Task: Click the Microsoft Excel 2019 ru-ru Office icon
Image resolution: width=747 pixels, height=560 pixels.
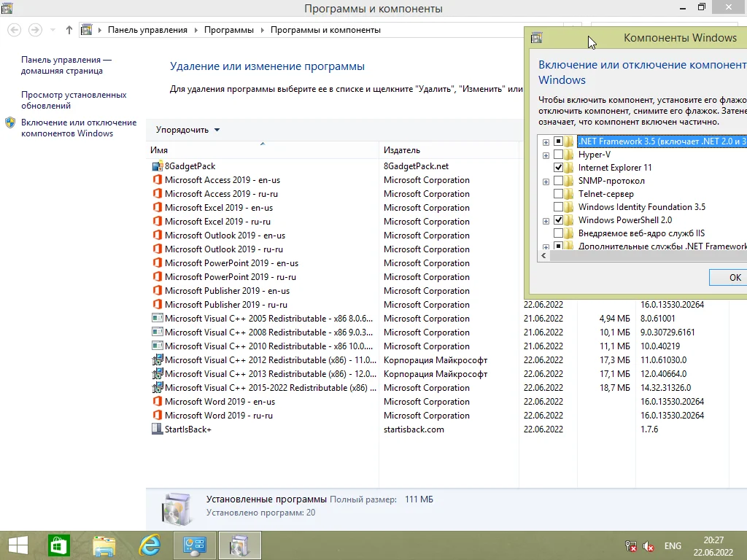Action: (158, 222)
